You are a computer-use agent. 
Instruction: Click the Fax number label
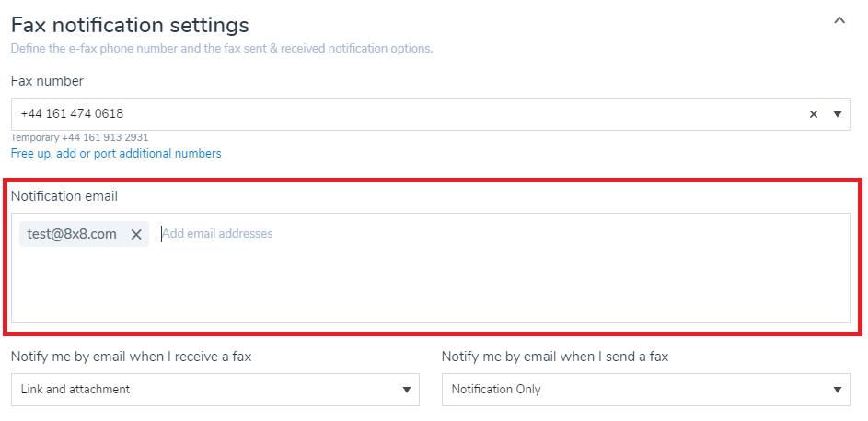[x=47, y=81]
